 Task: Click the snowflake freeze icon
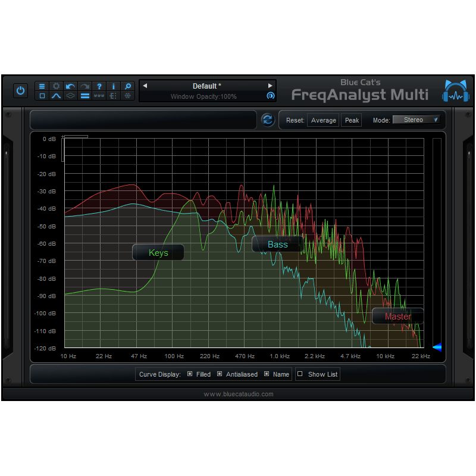tap(127, 96)
